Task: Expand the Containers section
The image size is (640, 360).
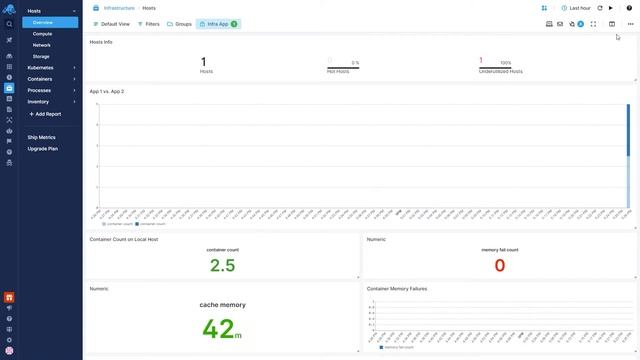Action: click(x=74, y=79)
